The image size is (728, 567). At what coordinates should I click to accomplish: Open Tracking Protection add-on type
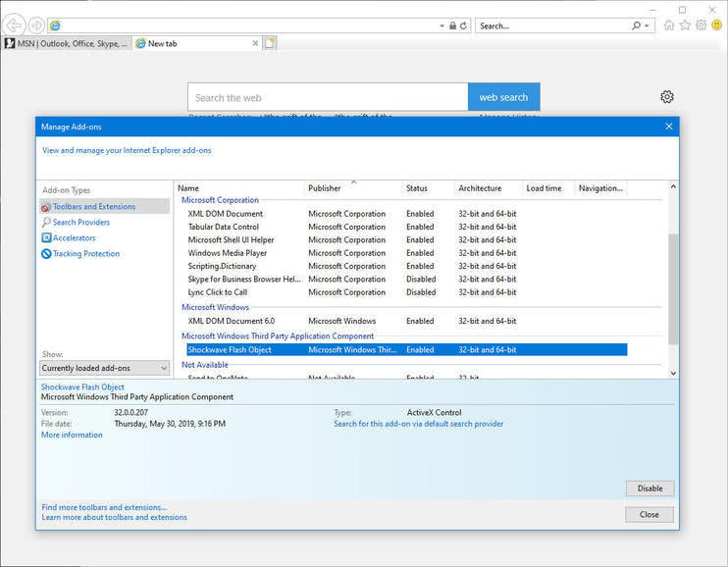click(x=86, y=254)
